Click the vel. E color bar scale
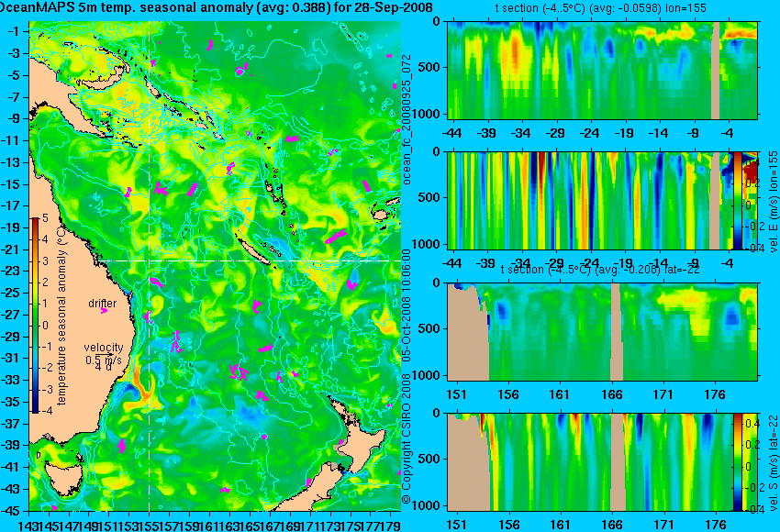 tap(737, 200)
